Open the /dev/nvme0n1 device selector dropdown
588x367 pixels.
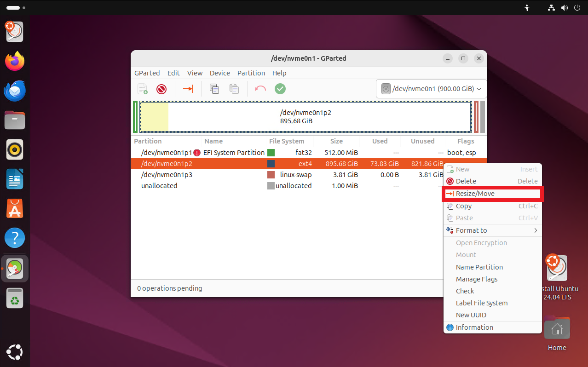[431, 89]
